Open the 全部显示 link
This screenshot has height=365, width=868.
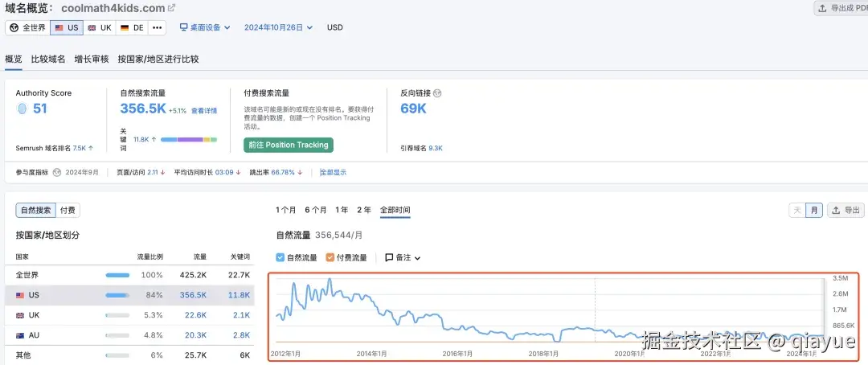click(x=334, y=172)
